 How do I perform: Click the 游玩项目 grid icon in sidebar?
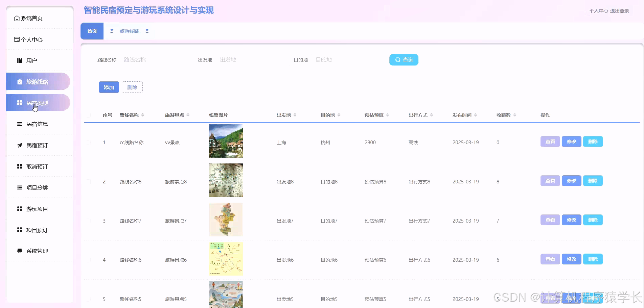(x=19, y=209)
